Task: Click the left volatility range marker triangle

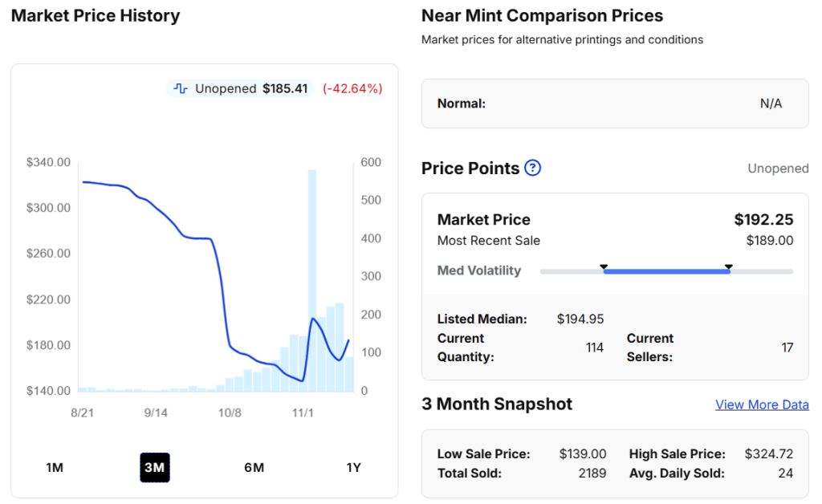Action: click(x=604, y=266)
